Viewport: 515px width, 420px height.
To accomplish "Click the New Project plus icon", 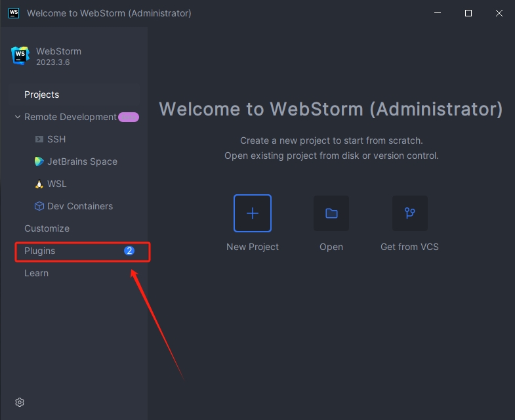I will pyautogui.click(x=253, y=213).
